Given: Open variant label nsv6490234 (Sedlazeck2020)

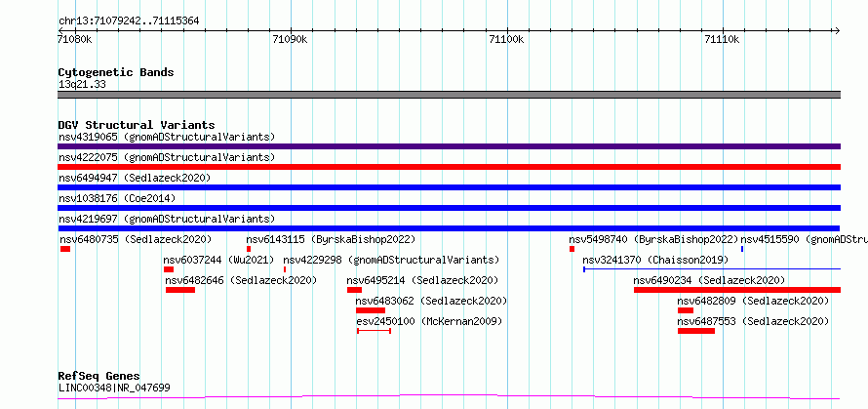Looking at the screenshot, I should [710, 280].
